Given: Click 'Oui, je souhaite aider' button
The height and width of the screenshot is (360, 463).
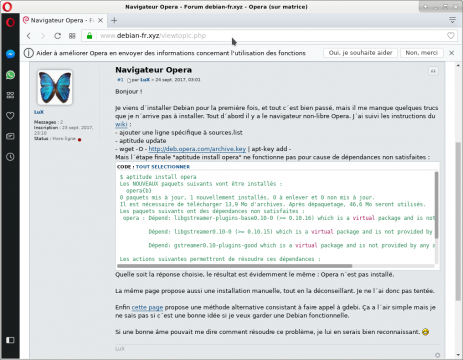Looking at the screenshot, I should click(360, 53).
